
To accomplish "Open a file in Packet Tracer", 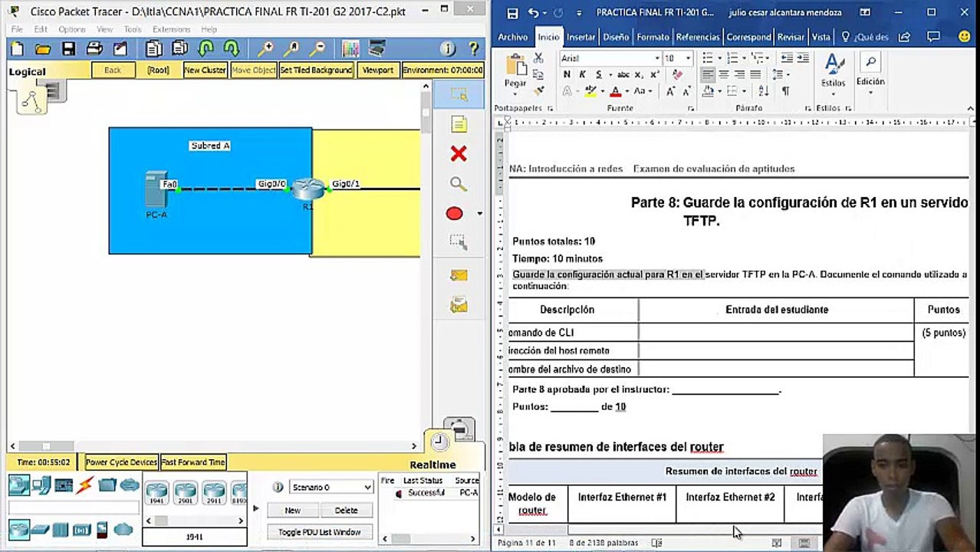I will click(43, 49).
